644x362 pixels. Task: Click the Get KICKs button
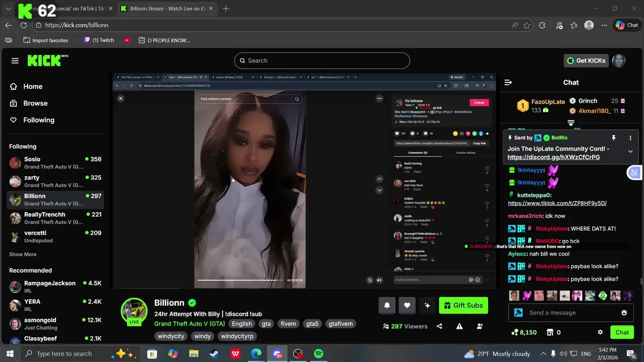pos(587,61)
